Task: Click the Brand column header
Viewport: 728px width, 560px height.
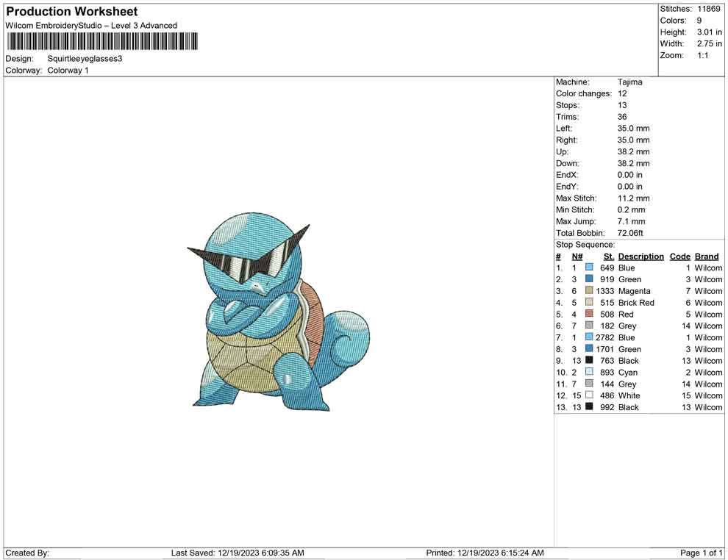Action: pyautogui.click(x=707, y=256)
